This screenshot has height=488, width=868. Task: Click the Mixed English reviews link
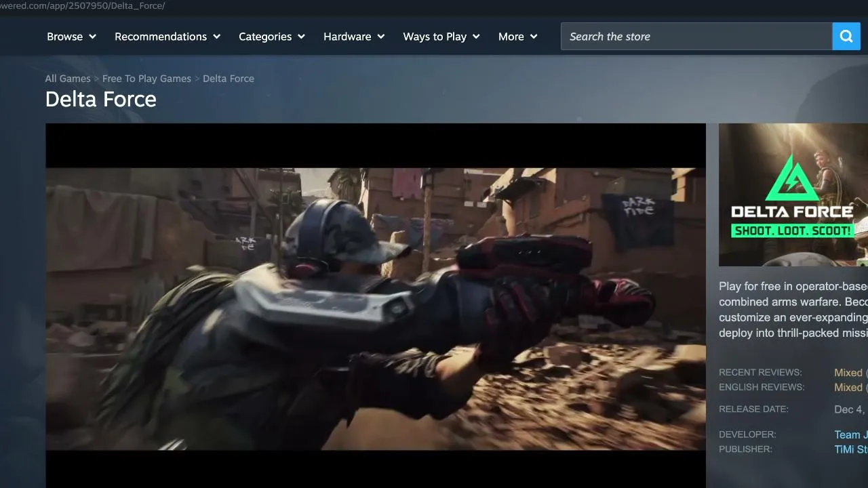[849, 388]
